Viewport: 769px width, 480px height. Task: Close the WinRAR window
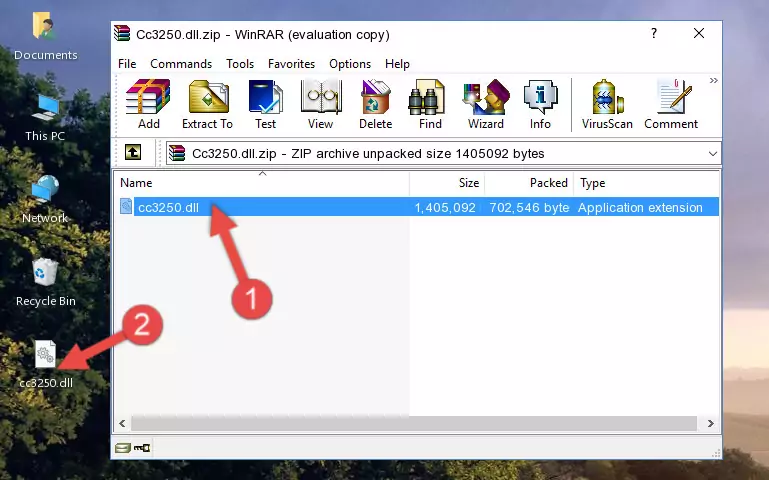pos(699,33)
